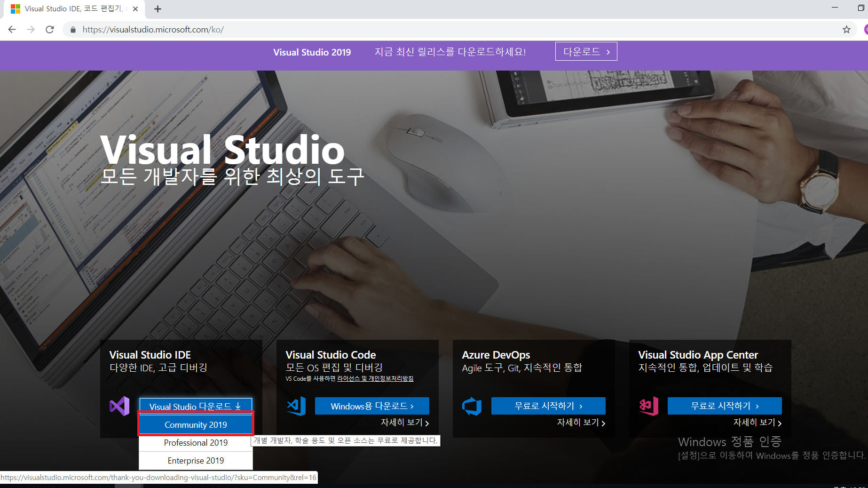Click the padlock site security icon
The height and width of the screenshot is (488, 868).
(73, 30)
